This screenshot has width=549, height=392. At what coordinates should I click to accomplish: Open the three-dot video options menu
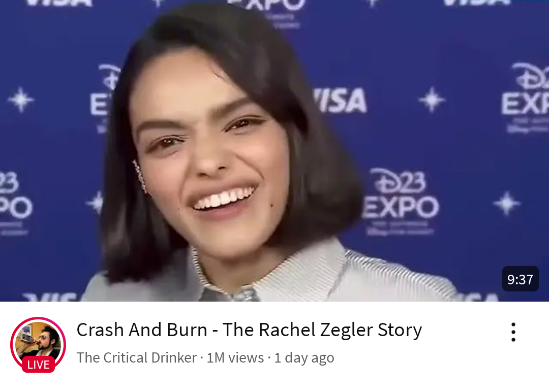(x=513, y=332)
